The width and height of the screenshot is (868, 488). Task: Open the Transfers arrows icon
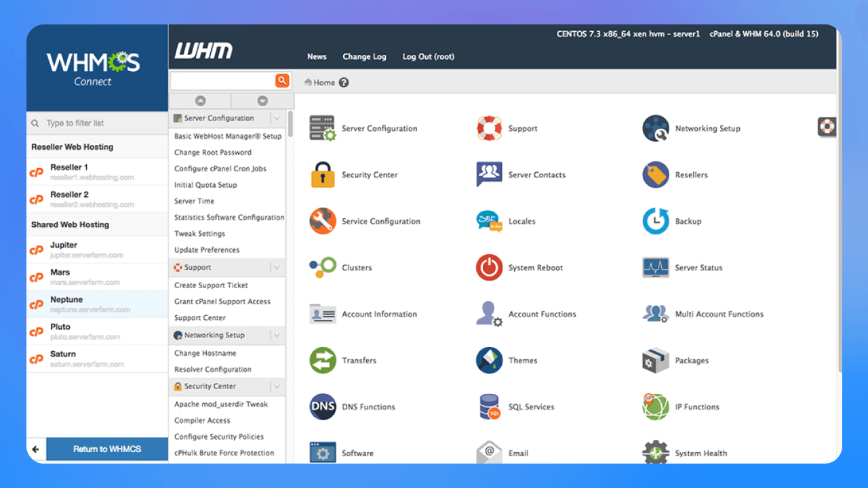pos(323,361)
